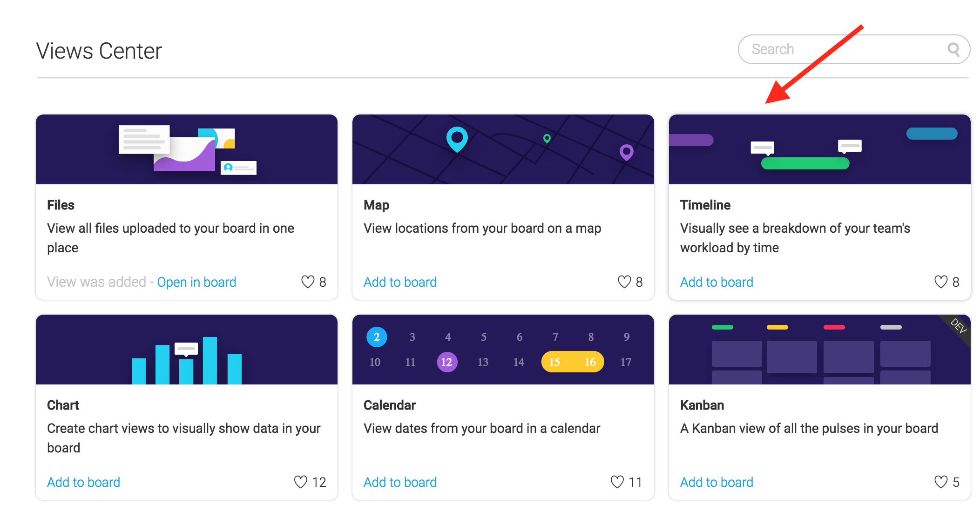Screen dimensions: 980x512
Task: Select the Map card illustration
Action: [503, 149]
